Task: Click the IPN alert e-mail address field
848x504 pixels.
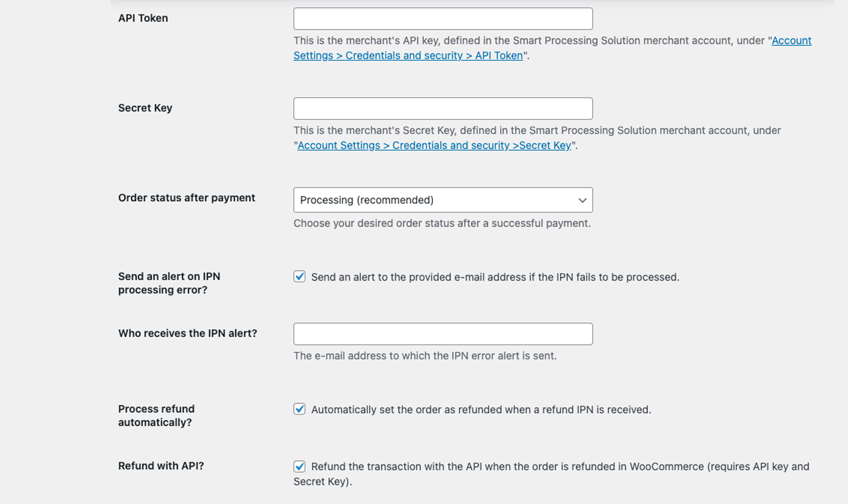Action: tap(442, 333)
